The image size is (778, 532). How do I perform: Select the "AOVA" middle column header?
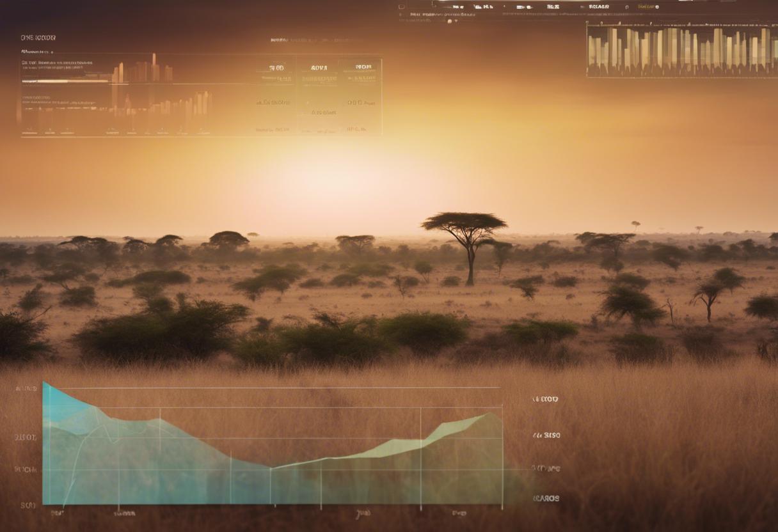[319, 68]
